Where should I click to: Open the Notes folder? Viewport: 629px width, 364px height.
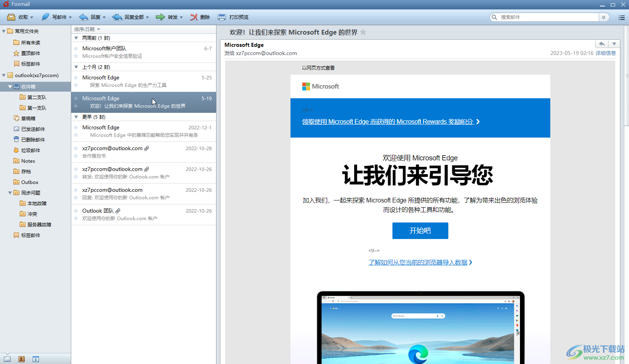click(24, 161)
